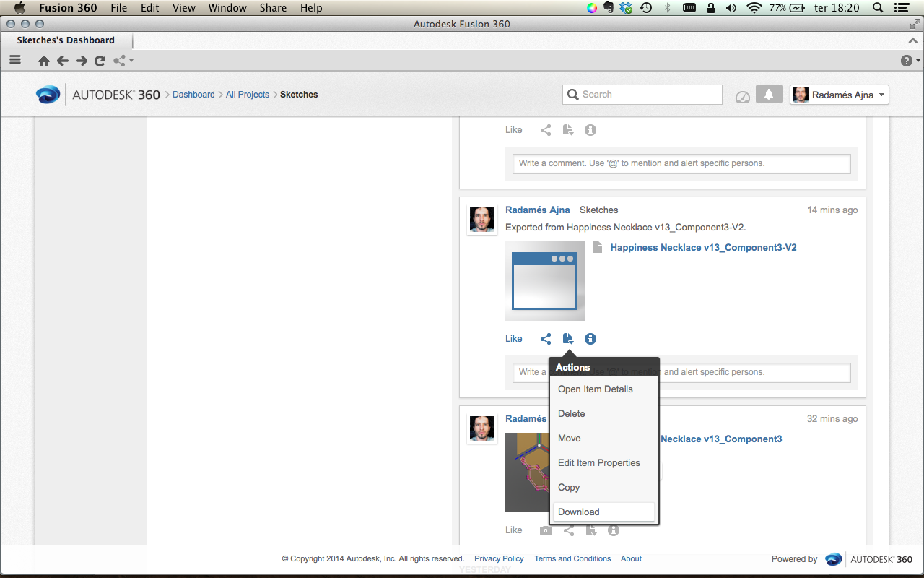Open the notifications bell
The image size is (924, 578).
point(769,94)
